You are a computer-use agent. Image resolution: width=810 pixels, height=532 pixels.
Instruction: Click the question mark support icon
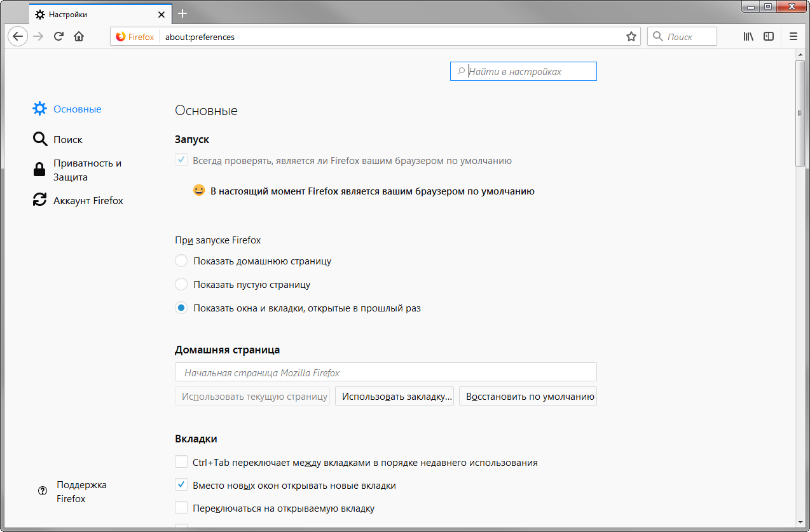[x=43, y=491]
